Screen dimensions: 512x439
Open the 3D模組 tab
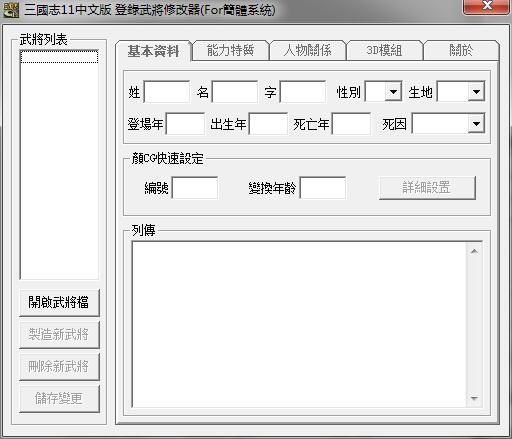[384, 50]
